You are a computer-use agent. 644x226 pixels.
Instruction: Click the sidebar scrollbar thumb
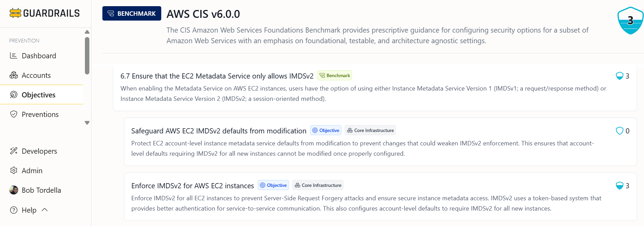click(x=87, y=56)
